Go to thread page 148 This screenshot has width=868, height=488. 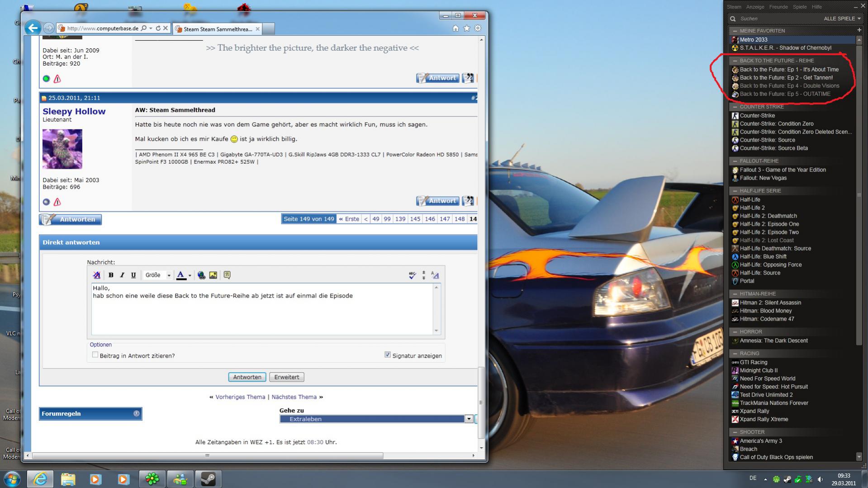pos(460,219)
